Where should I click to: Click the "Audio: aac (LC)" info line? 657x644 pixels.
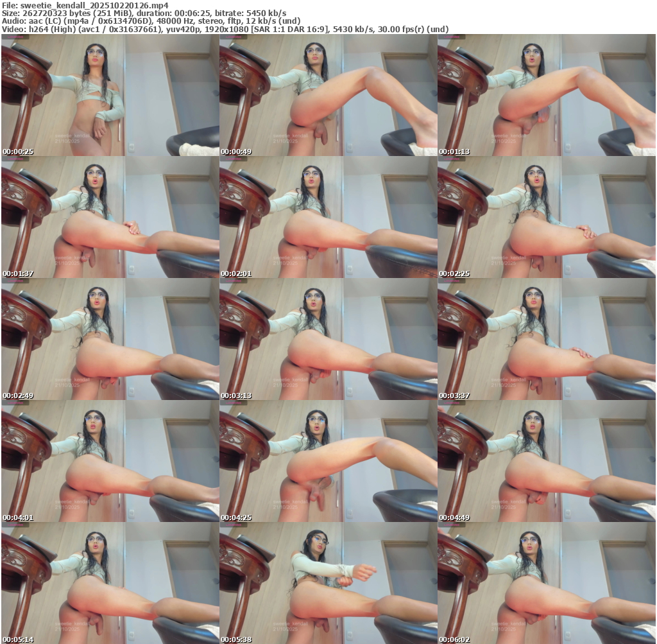151,21
